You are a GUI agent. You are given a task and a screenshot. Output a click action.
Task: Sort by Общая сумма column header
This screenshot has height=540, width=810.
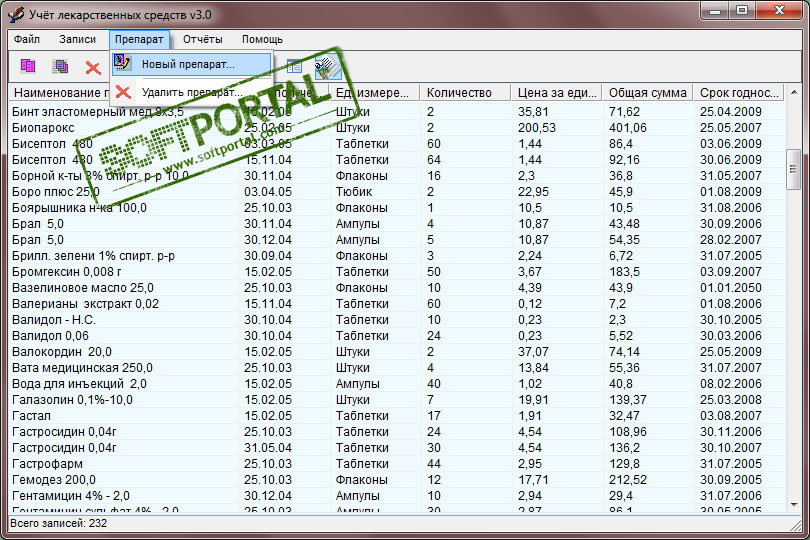point(648,92)
